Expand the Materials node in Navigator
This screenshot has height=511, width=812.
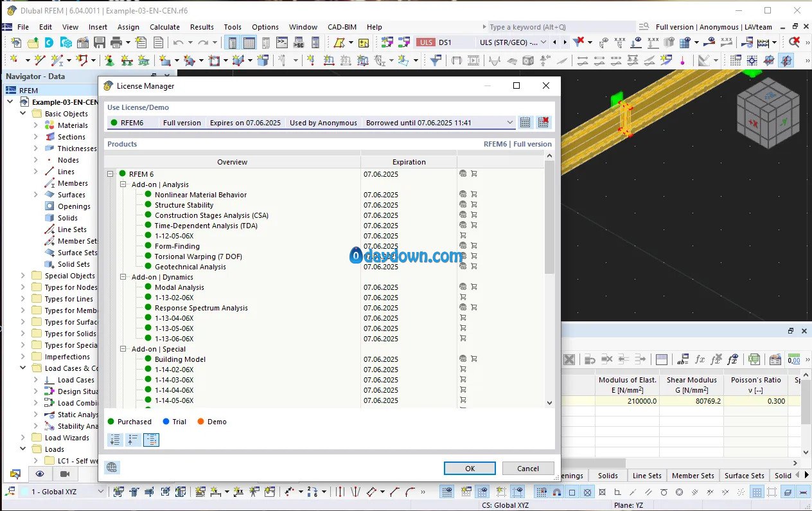click(x=36, y=125)
